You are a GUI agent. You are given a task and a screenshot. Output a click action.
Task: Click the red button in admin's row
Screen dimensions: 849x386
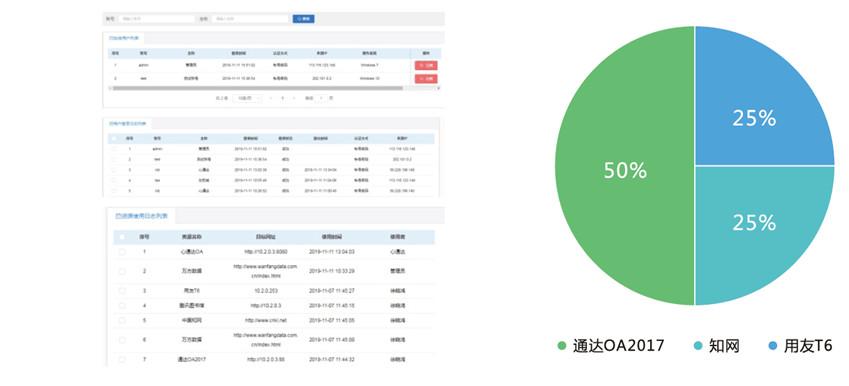426,66
